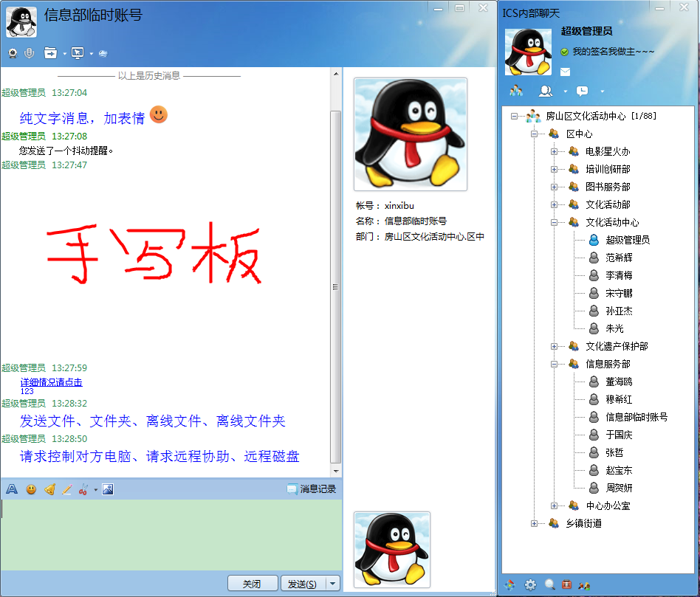700x597 pixels.
Task: Open the send button options dropdown arrow
Action: pyautogui.click(x=332, y=584)
